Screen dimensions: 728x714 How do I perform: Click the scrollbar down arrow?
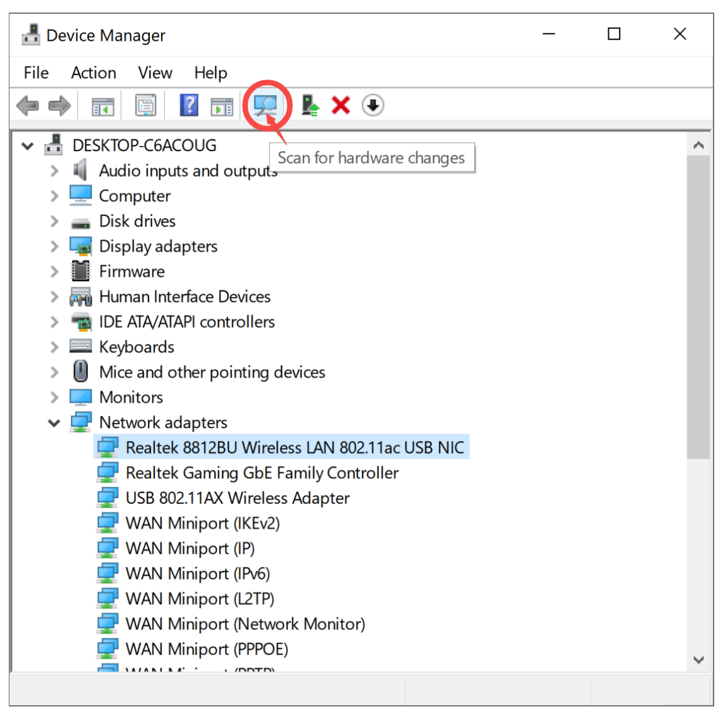(x=699, y=660)
